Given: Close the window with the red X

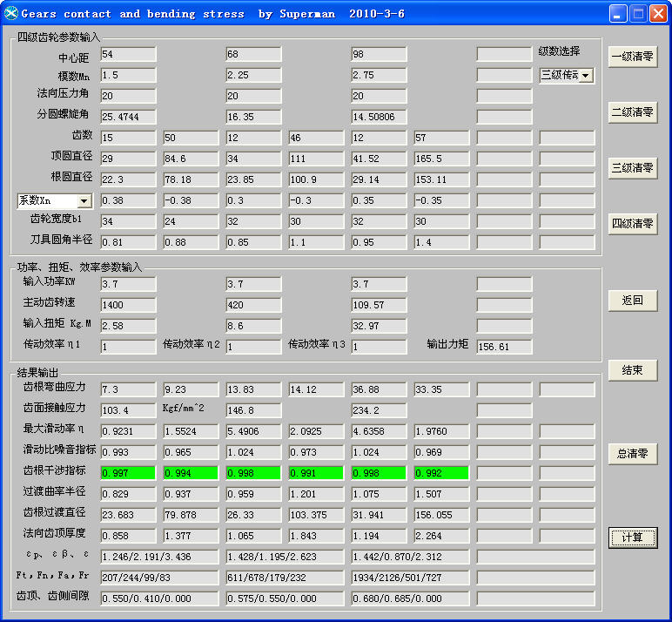Looking at the screenshot, I should point(658,13).
